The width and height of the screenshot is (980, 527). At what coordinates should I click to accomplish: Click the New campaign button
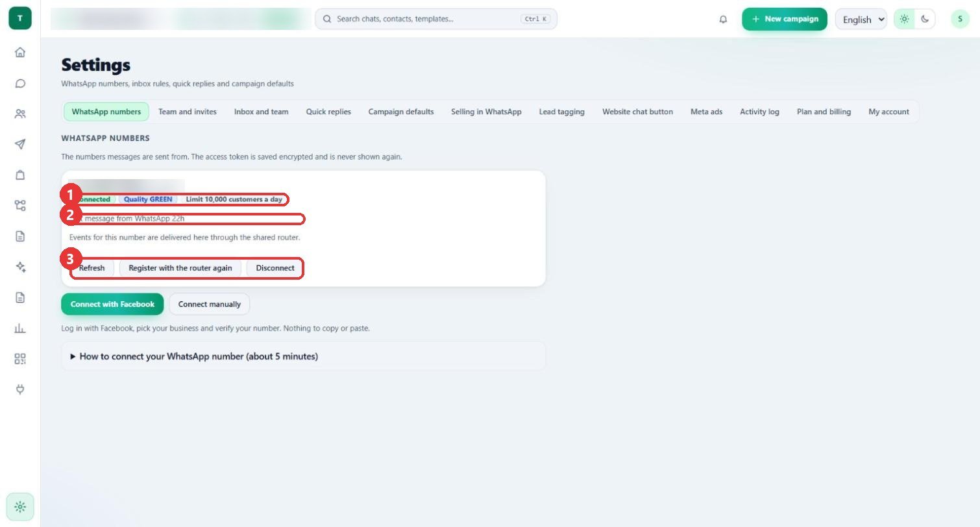point(785,19)
